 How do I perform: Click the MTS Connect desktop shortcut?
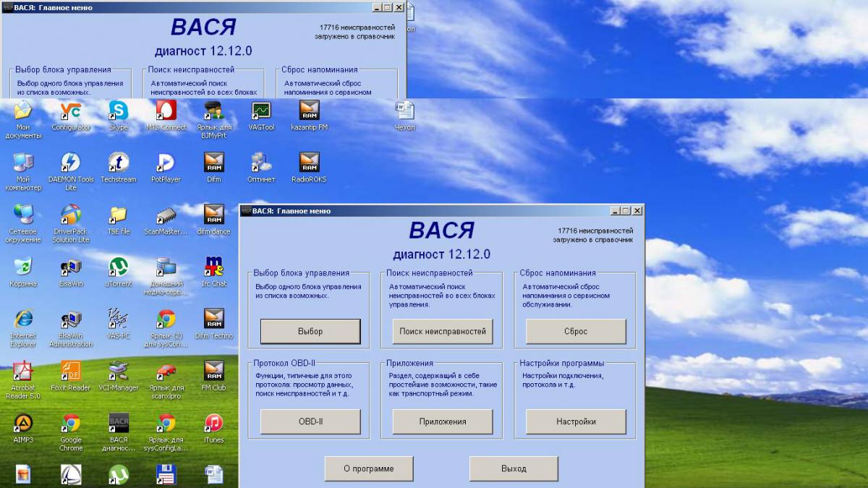[x=166, y=115]
